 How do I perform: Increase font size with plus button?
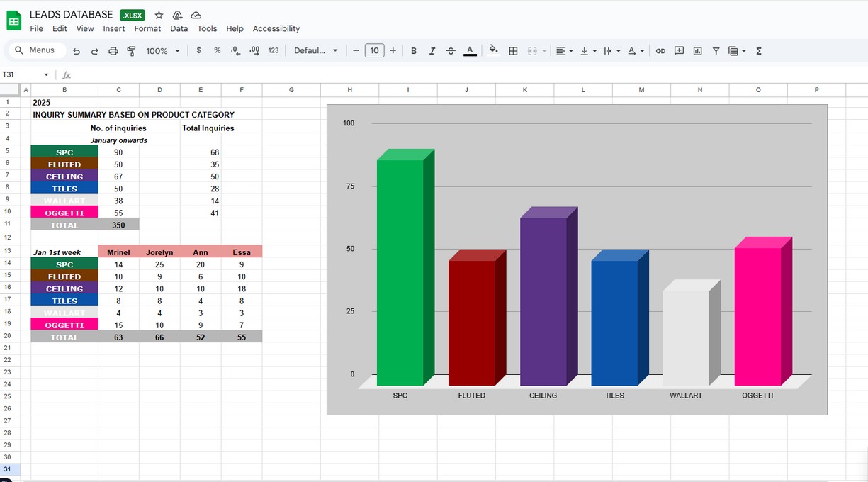click(393, 50)
